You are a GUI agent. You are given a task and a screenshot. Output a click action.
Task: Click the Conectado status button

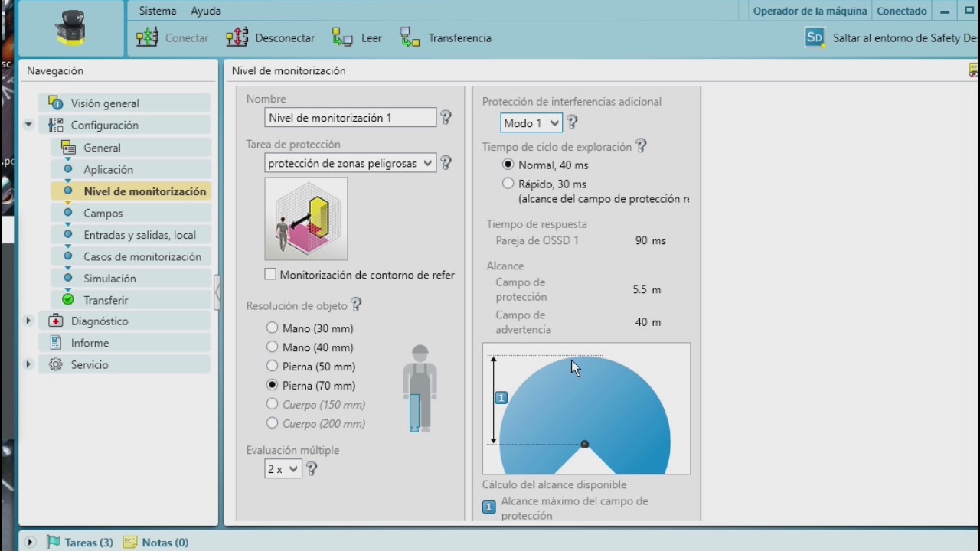(902, 11)
